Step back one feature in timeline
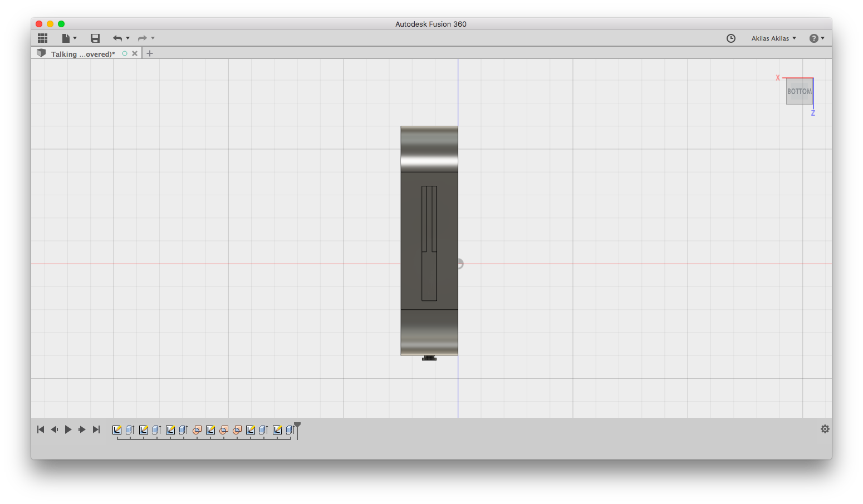Screen dimensions: 863x504 55,429
